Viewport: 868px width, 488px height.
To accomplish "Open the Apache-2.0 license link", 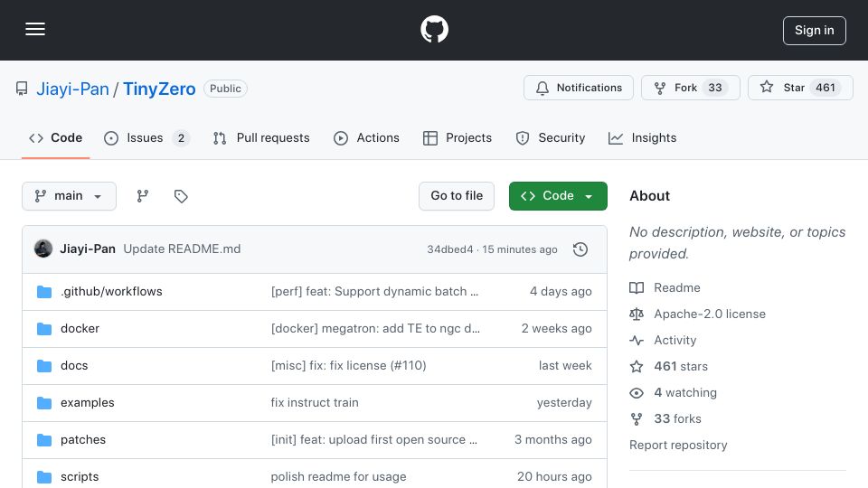I will pyautogui.click(x=697, y=314).
